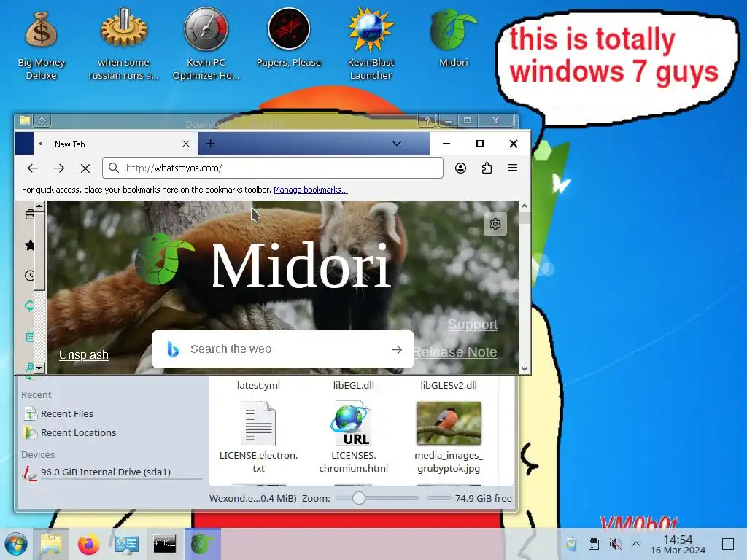747x560 pixels.
Task: Select LICENSES.chromium.html file
Action: click(x=354, y=437)
